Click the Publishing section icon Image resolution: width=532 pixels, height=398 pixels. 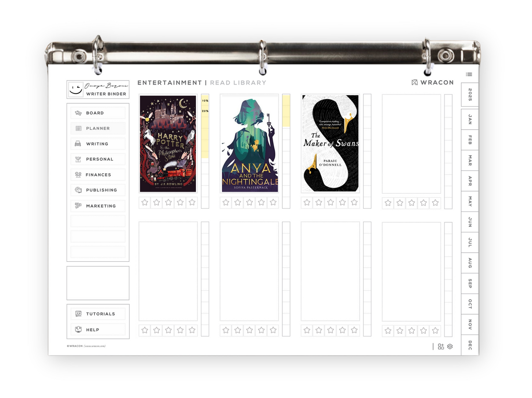click(x=78, y=190)
